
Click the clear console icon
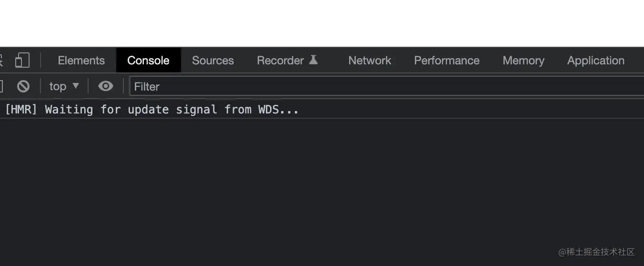[23, 86]
